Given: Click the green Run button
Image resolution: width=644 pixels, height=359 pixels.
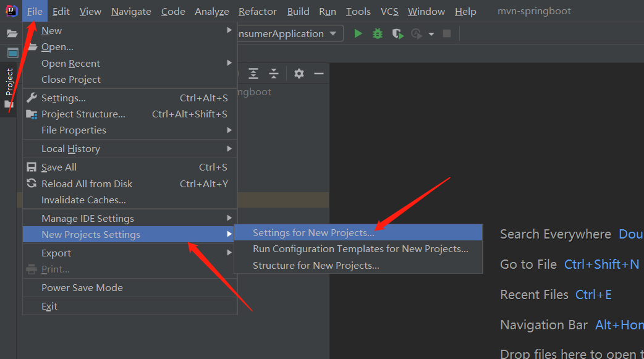Looking at the screenshot, I should click(x=358, y=34).
